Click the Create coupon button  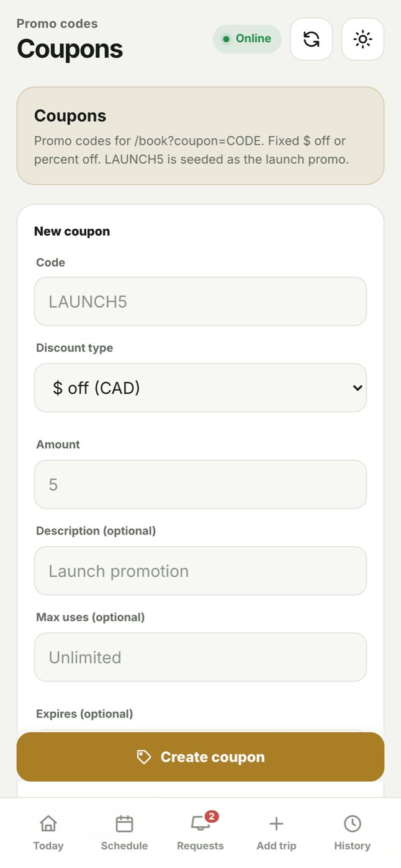point(200,757)
